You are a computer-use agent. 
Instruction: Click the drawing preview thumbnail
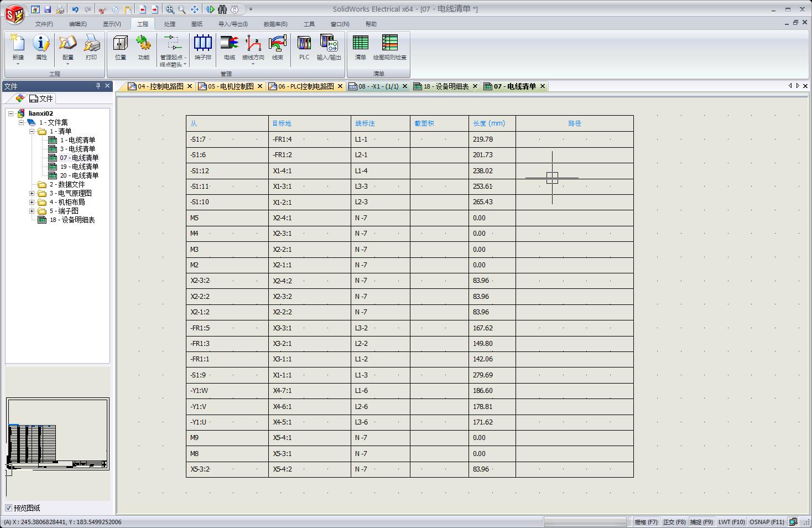(x=58, y=434)
